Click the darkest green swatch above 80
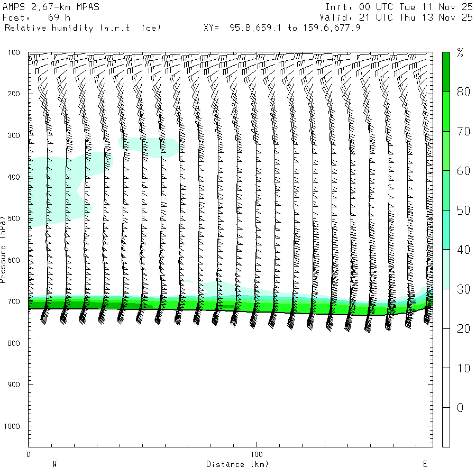The height and width of the screenshot is (476, 476). coord(446,72)
